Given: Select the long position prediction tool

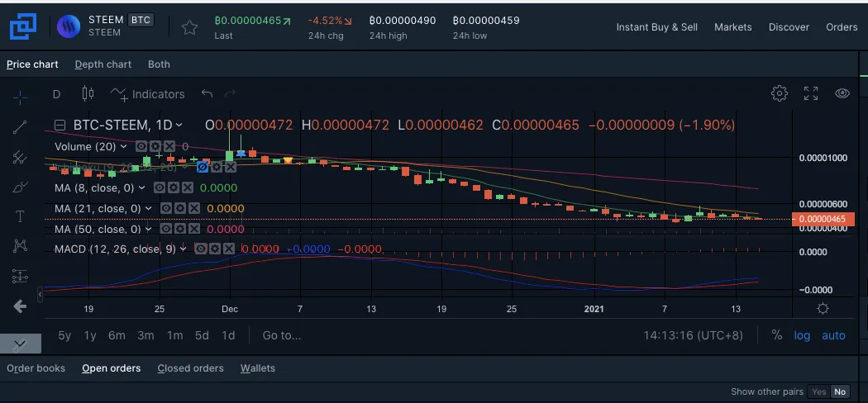Looking at the screenshot, I should 20,275.
